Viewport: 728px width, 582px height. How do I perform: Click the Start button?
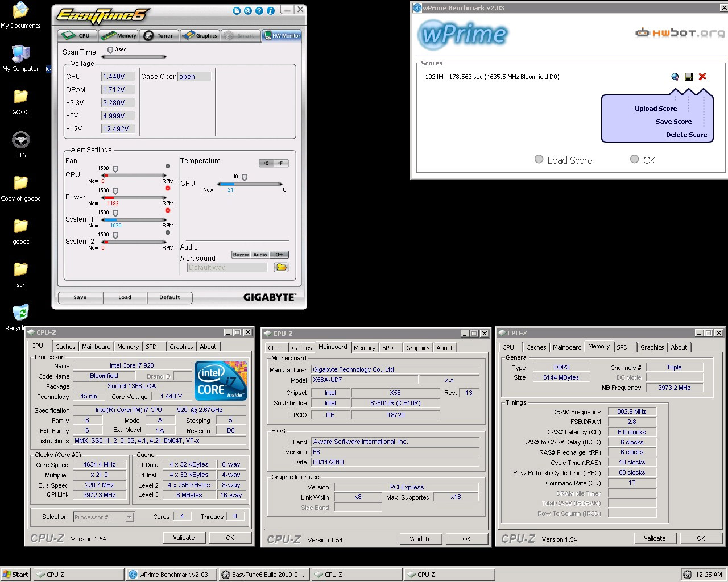coord(16,575)
